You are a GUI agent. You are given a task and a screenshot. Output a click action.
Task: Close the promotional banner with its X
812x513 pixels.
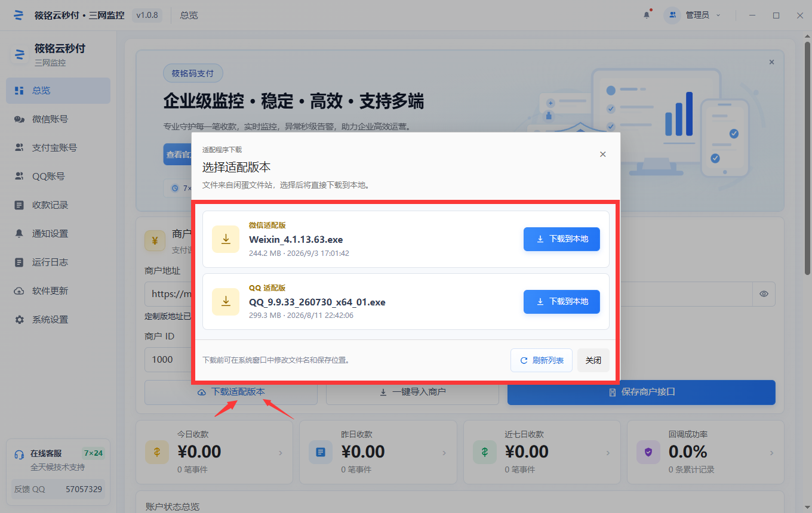(x=771, y=62)
